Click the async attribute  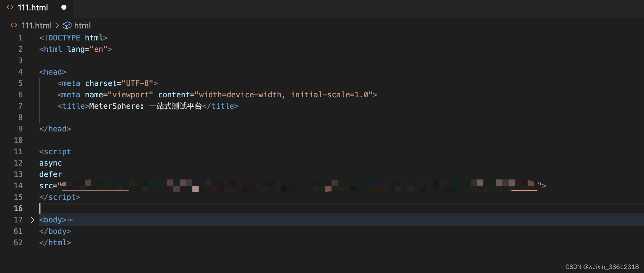pos(51,163)
